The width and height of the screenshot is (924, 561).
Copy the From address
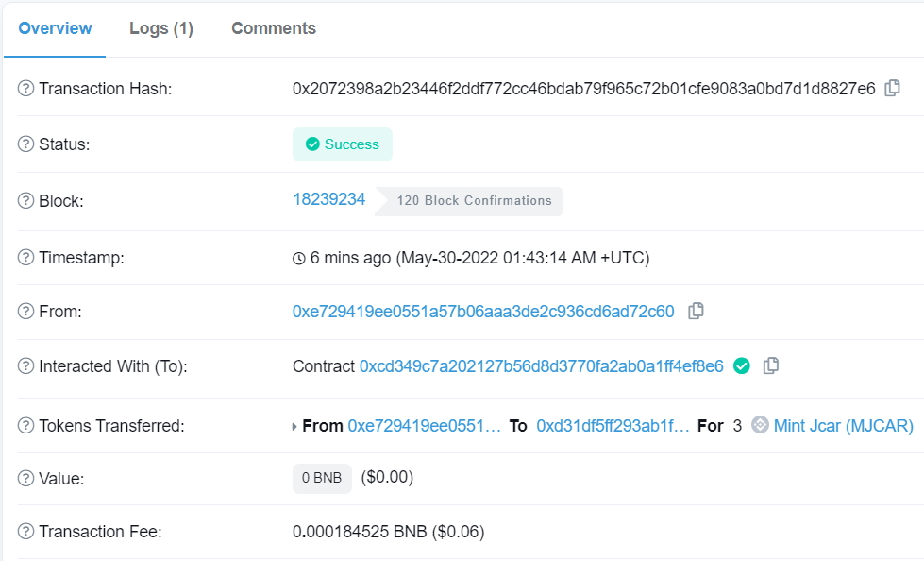pyautogui.click(x=696, y=311)
